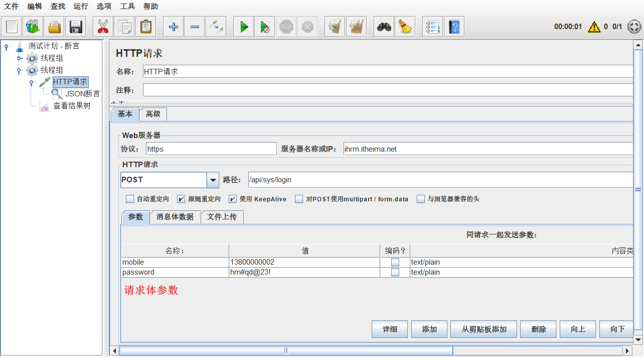Enable 对POST使用multipart / form-data checkbox
The height and width of the screenshot is (357, 644).
(299, 199)
